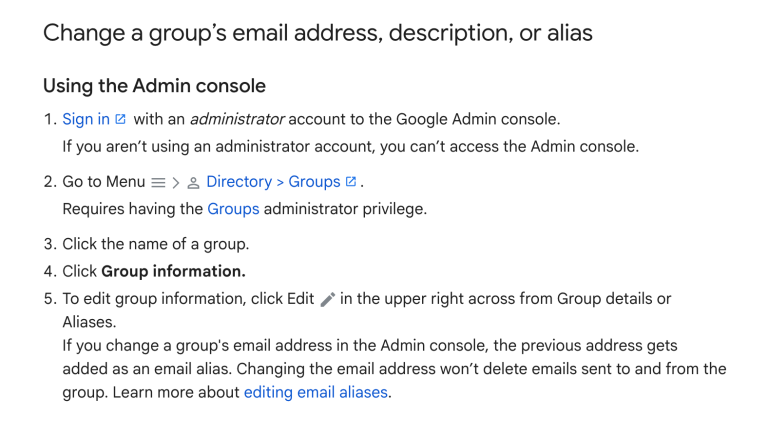Click the 'Requires having the' text
This screenshot has height=439, width=768.
(133, 209)
